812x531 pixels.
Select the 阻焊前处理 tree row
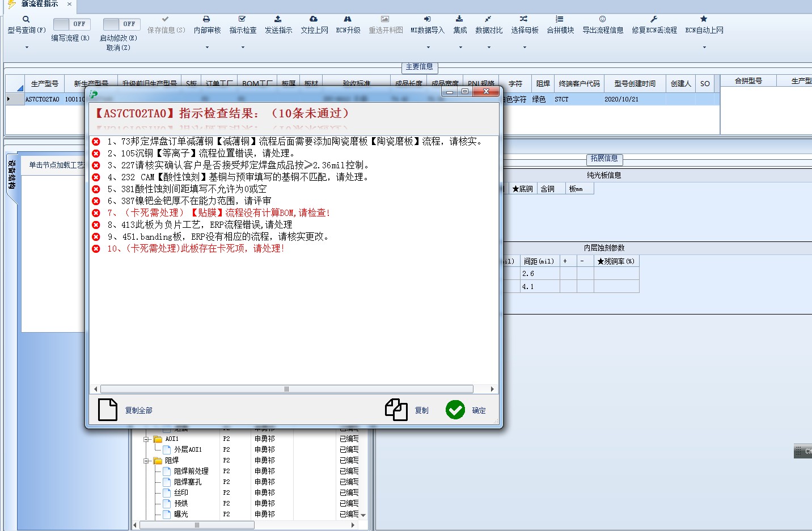click(191, 471)
